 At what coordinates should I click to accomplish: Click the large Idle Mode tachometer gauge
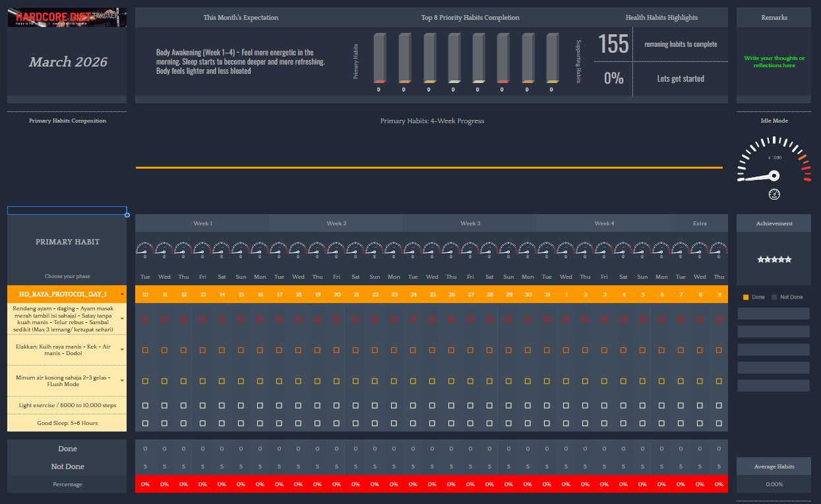(774, 162)
